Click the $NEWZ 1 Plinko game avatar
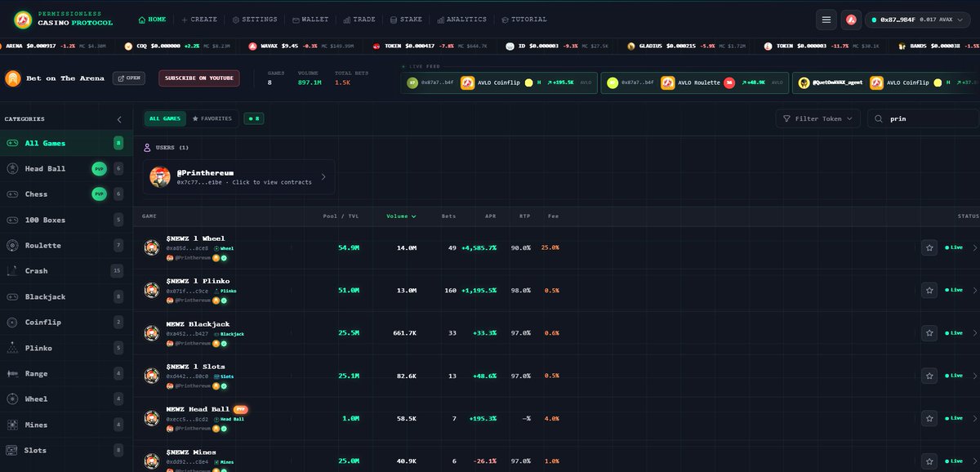The height and width of the screenshot is (472, 980). tap(151, 290)
